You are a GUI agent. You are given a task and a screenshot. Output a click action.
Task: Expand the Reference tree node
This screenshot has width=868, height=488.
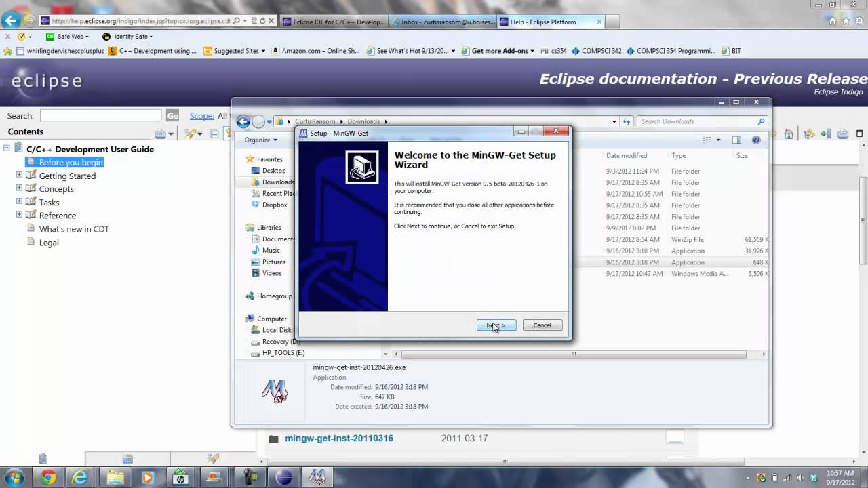pos(19,215)
